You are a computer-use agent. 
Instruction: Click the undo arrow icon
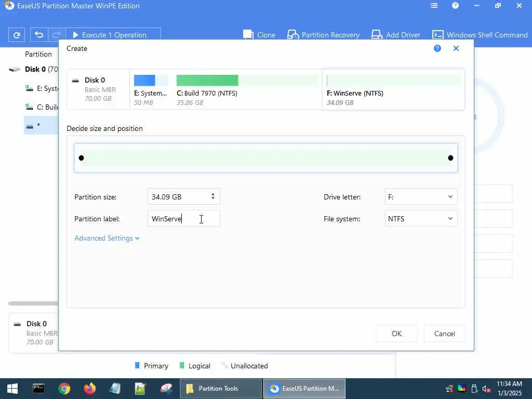click(x=38, y=35)
